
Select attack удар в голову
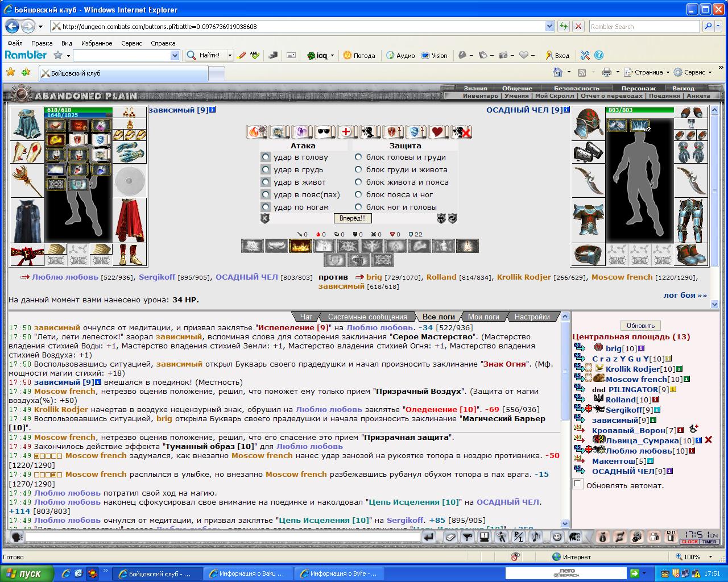(266, 157)
